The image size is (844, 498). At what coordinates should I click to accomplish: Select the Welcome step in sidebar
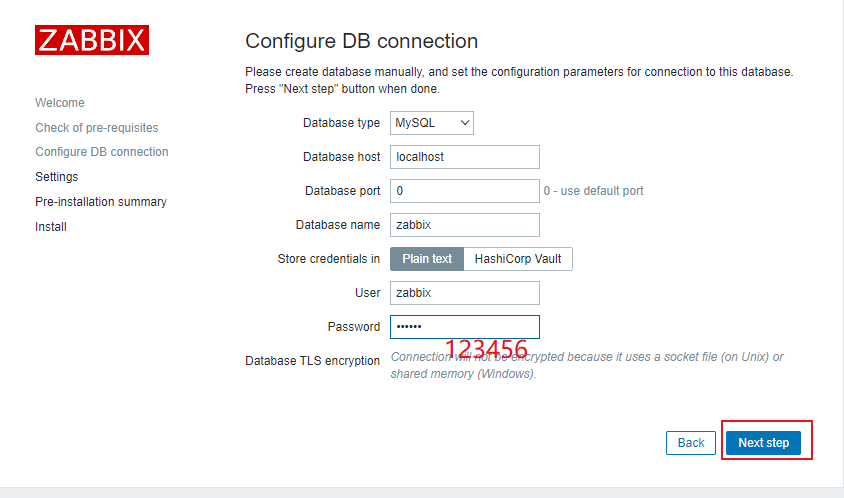[60, 103]
